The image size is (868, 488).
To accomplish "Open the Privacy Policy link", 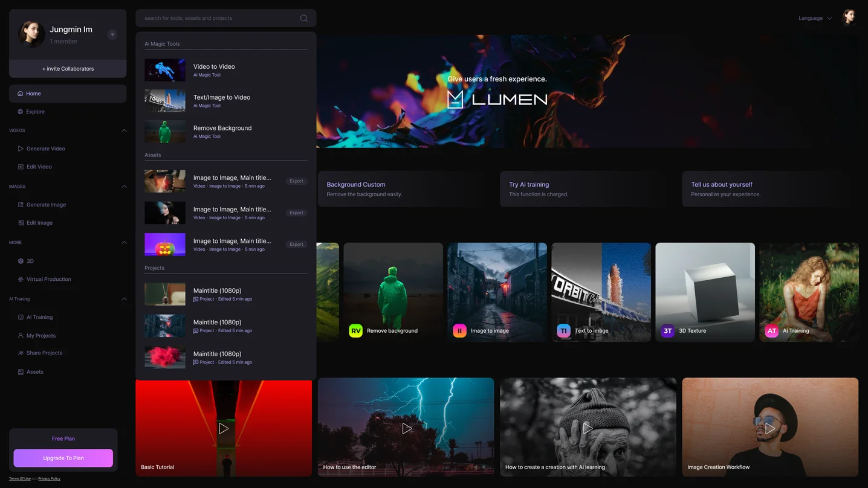I will (49, 478).
